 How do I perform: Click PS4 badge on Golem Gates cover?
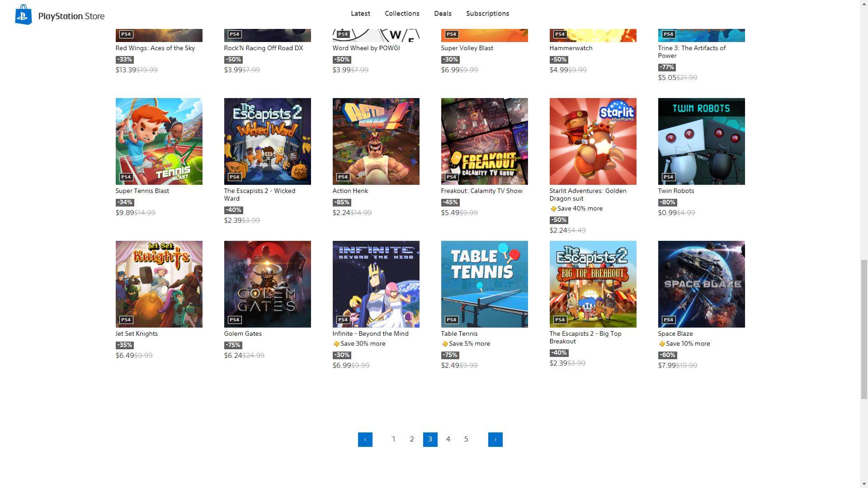coord(234,319)
